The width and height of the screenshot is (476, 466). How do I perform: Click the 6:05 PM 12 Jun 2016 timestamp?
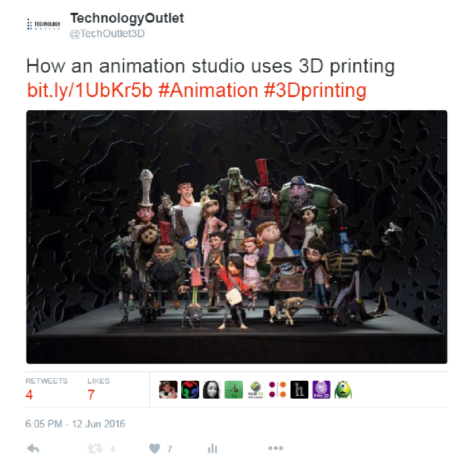point(75,424)
